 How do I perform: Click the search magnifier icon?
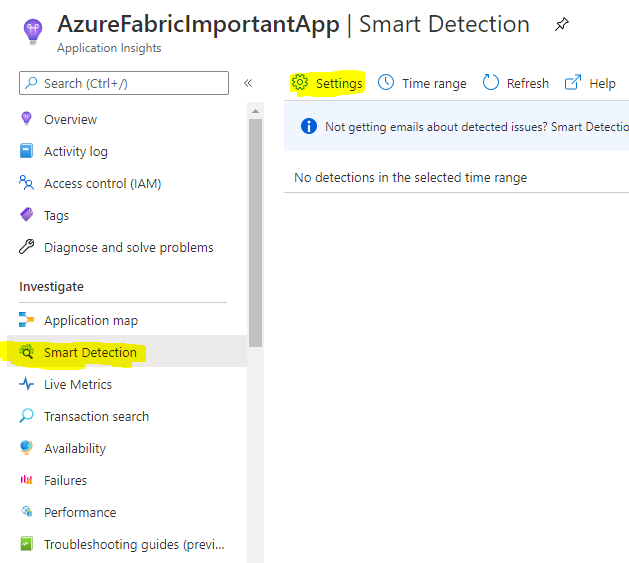click(x=31, y=83)
